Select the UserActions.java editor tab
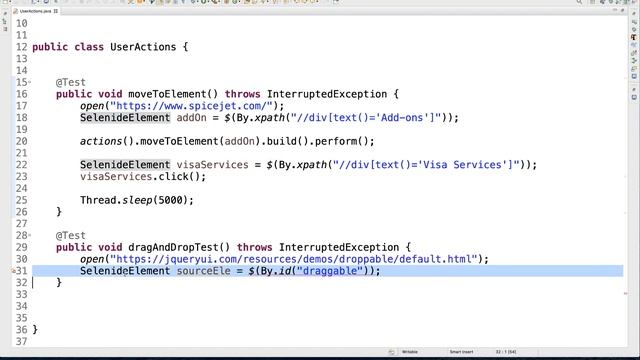 coord(35,11)
